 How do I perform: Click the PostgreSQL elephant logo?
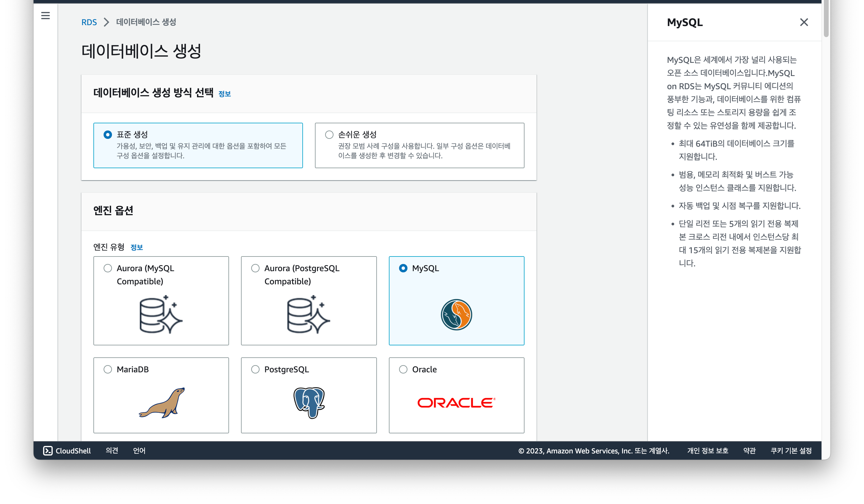(x=309, y=403)
